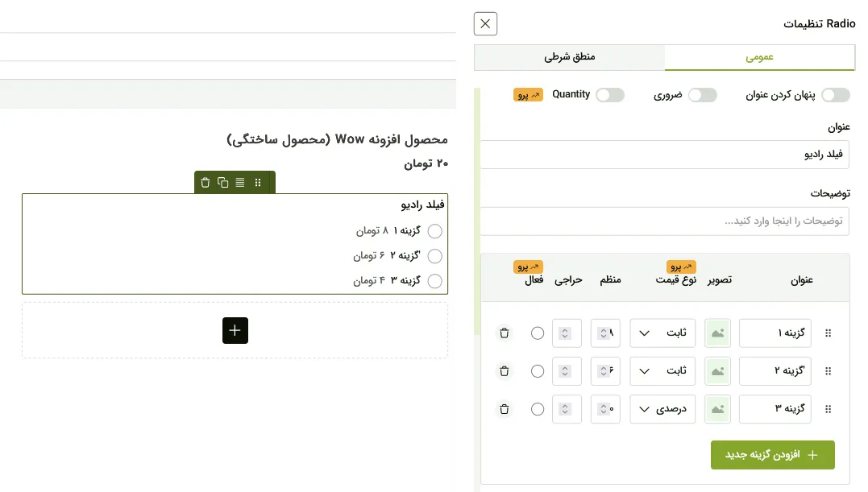
Task: Open price type dropdown ثابت for گزینه ۲
Action: (x=662, y=371)
